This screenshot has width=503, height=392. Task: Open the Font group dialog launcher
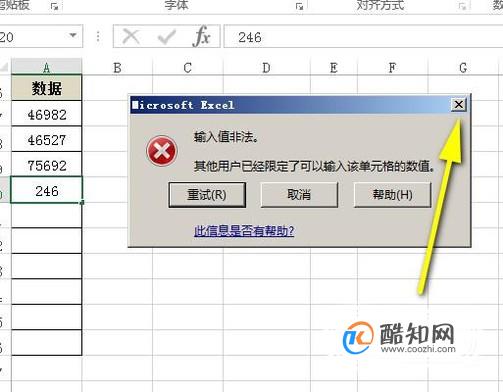299,6
